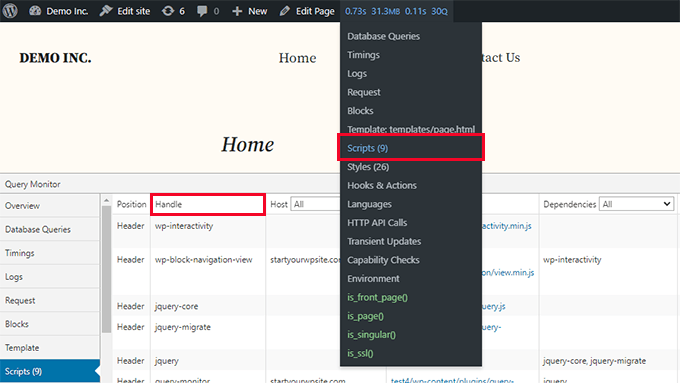
Task: Click the activity.min.js source link
Action: pyautogui.click(x=507, y=226)
